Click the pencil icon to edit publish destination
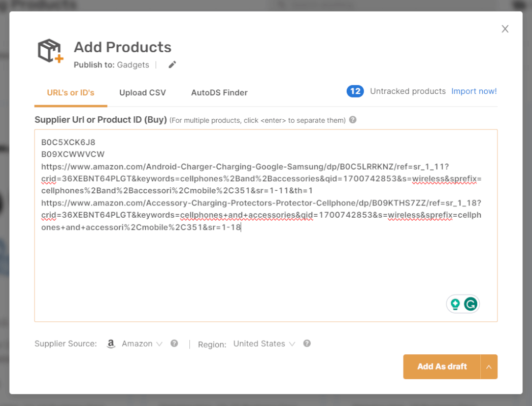 click(172, 64)
